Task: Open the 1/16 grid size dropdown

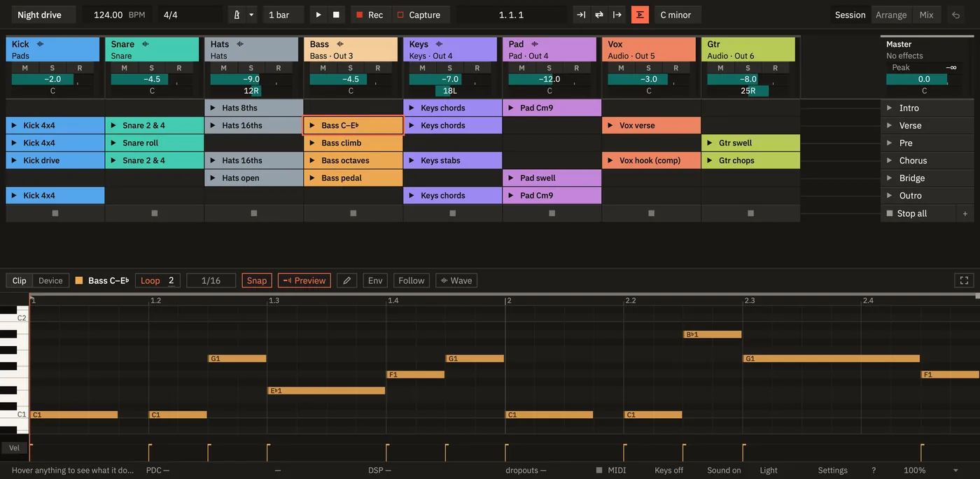Action: click(211, 280)
